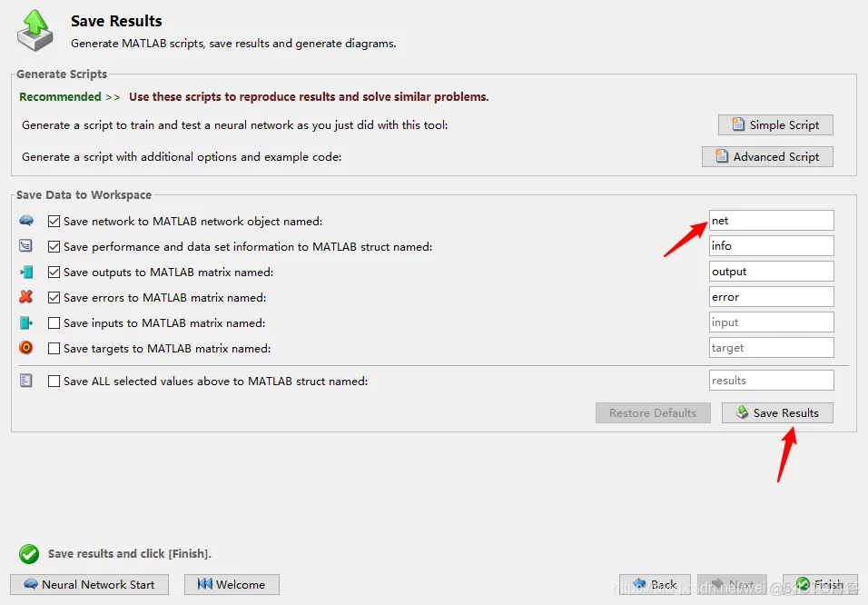Click the struct name field containing results
The width and height of the screenshot is (868, 605).
771,381
